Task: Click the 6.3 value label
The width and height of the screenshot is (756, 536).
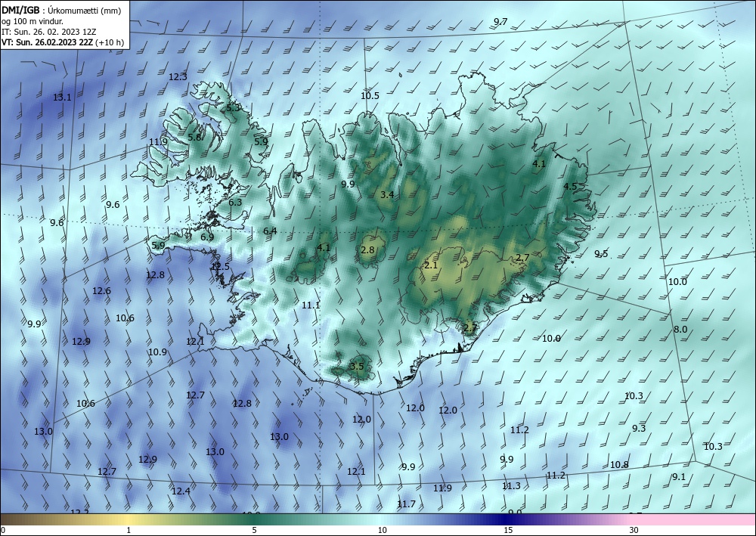Action: 235,203
